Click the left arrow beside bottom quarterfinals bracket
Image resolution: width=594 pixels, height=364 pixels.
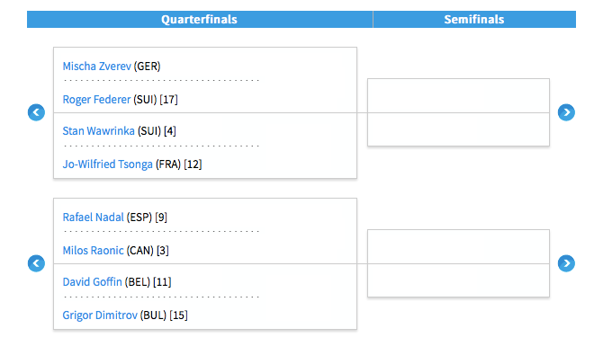(x=36, y=263)
